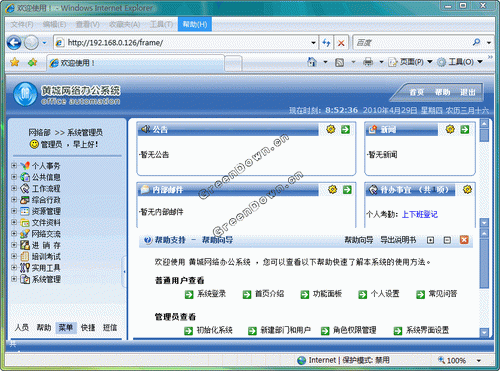Screen dimensions: 500x371
Task: Click the IE home toolbar icon
Action: click(x=312, y=62)
